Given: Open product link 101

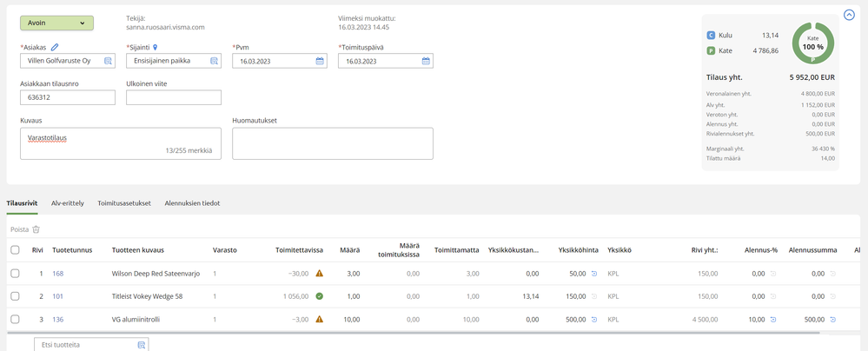Looking at the screenshot, I should (x=57, y=296).
